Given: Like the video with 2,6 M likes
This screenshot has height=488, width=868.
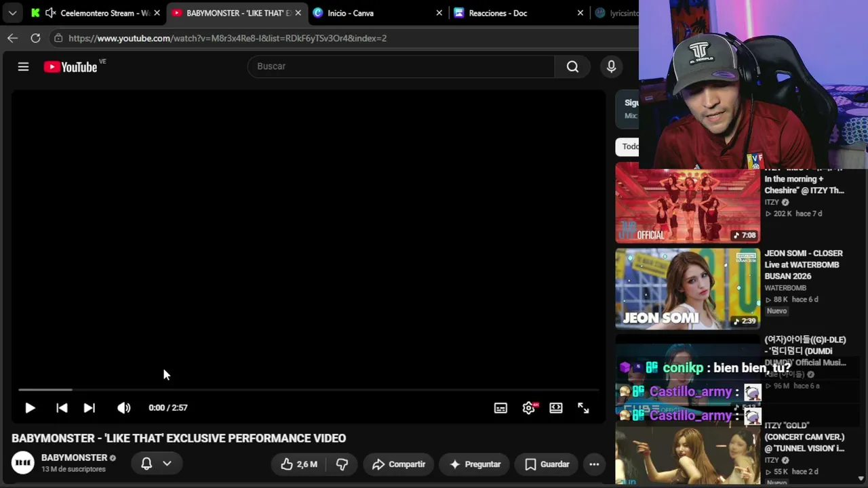Looking at the screenshot, I should (299, 464).
